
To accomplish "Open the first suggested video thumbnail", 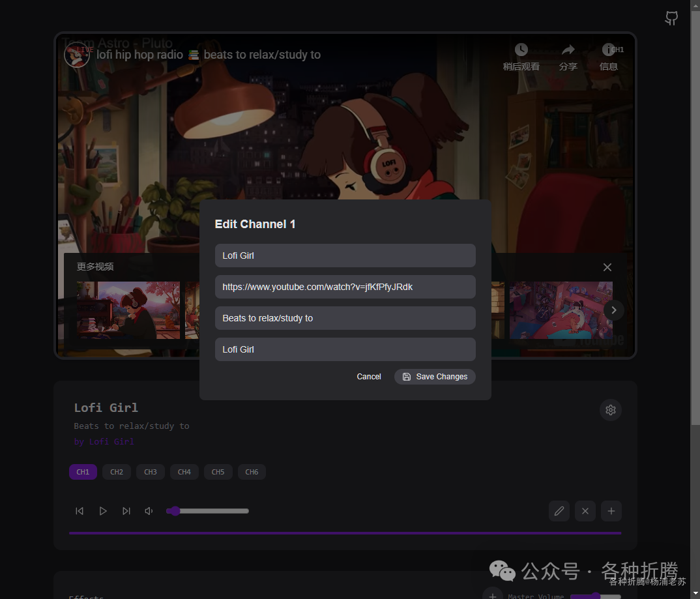I will 128,310.
